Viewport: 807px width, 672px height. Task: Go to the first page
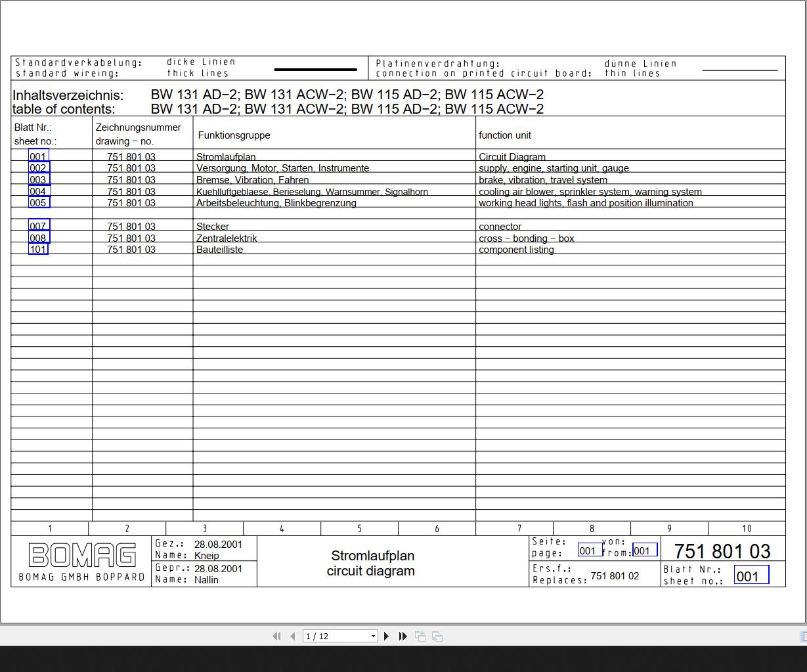(276, 636)
